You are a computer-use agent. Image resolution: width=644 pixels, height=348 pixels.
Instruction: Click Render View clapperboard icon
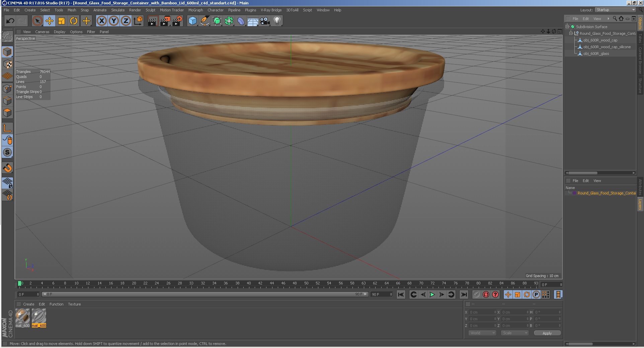[x=153, y=21]
